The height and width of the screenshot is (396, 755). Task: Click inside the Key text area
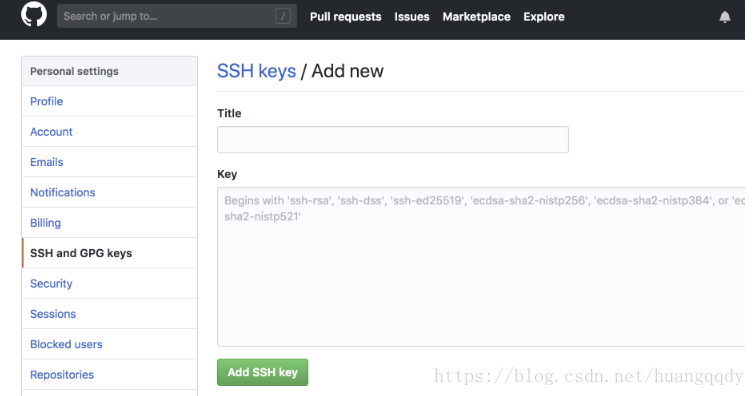click(x=481, y=267)
